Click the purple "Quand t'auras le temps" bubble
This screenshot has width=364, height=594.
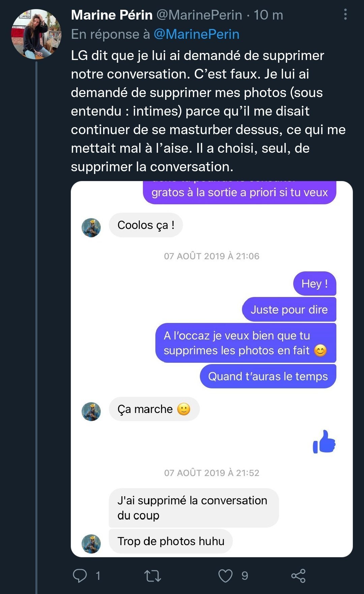pos(268,376)
